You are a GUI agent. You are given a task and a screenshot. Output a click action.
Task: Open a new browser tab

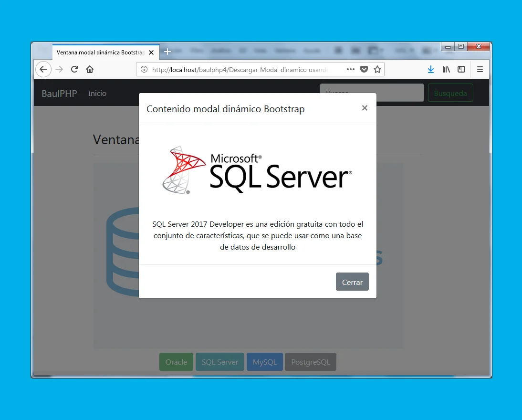(167, 52)
